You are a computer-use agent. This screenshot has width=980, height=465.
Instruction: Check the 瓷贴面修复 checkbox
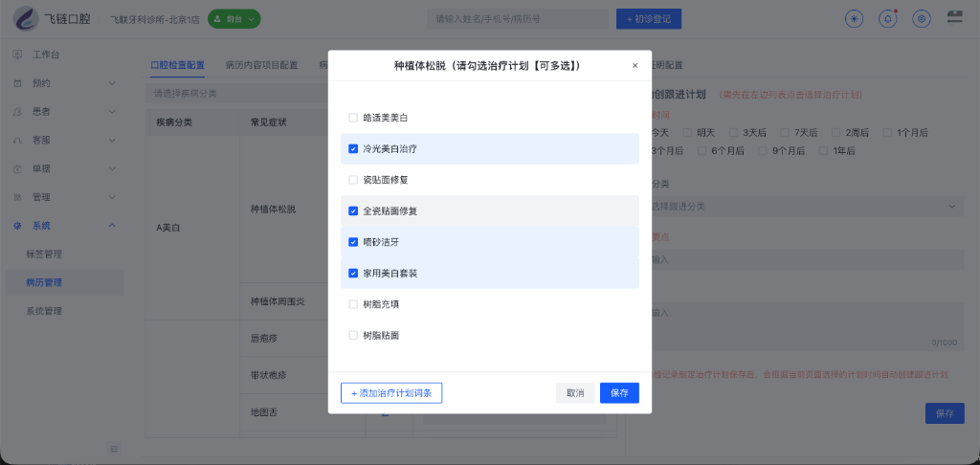coord(353,180)
